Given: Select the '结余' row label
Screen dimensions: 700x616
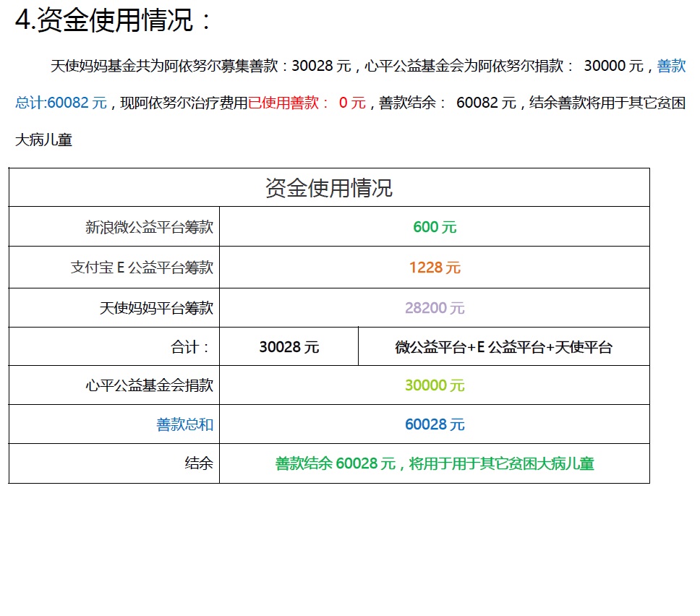Looking at the screenshot, I should [199, 463].
